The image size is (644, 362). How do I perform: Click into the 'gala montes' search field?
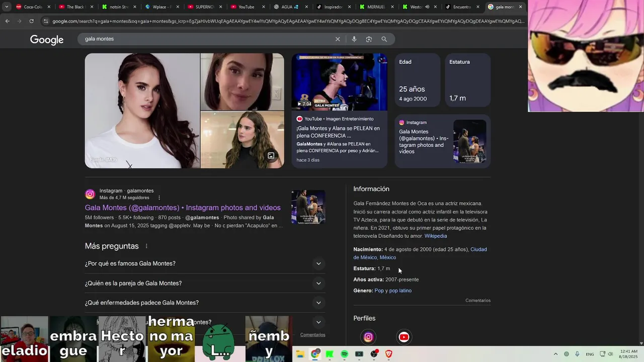pos(206,39)
